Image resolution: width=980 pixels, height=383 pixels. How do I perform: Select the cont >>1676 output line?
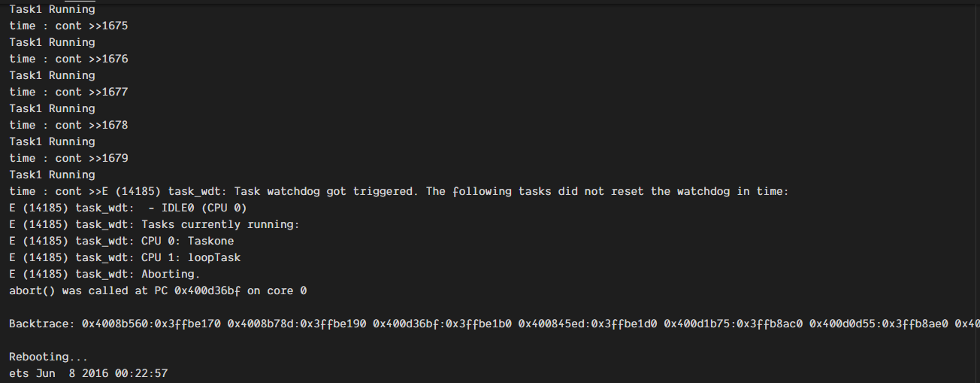point(68,59)
